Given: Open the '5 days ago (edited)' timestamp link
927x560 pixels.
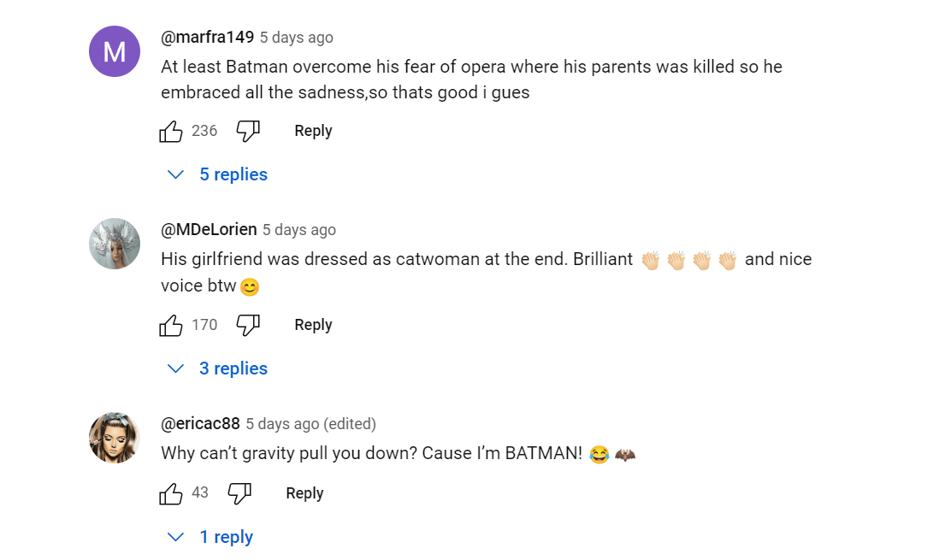Looking at the screenshot, I should [x=311, y=424].
